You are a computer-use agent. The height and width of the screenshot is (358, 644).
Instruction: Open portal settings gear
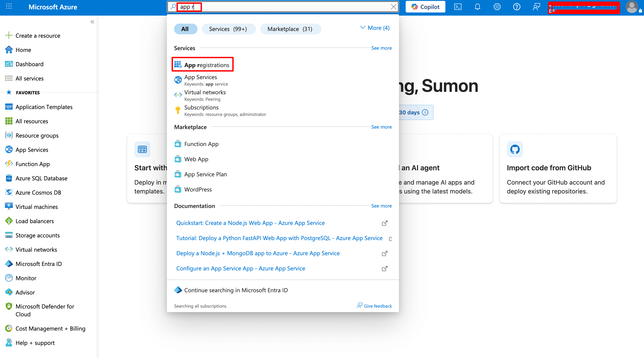pos(497,7)
